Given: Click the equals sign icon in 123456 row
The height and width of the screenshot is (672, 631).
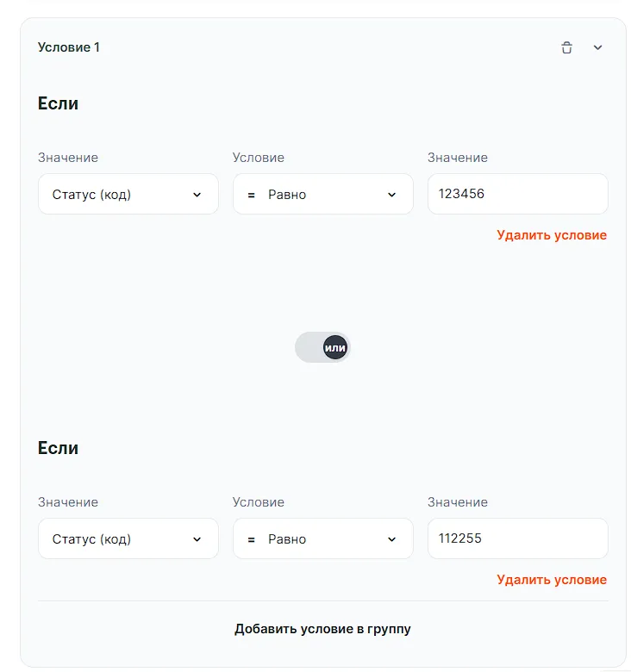Looking at the screenshot, I should click(x=252, y=196).
